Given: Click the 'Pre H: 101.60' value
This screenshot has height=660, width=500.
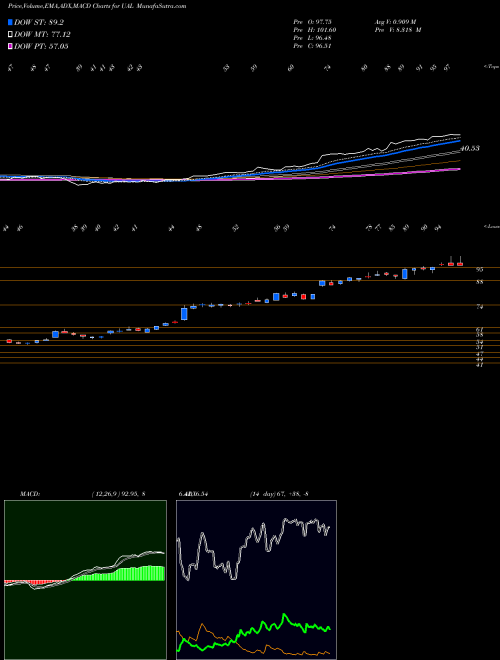Looking at the screenshot, I should pyautogui.click(x=315, y=30).
